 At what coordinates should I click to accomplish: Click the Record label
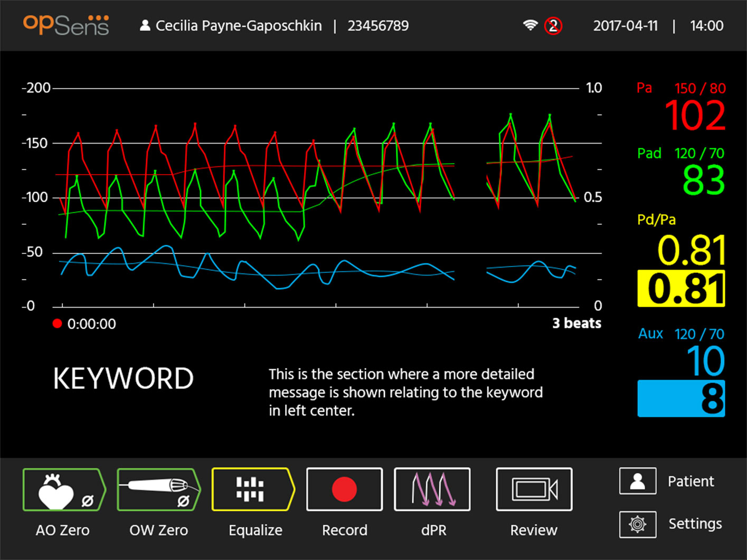click(x=345, y=530)
